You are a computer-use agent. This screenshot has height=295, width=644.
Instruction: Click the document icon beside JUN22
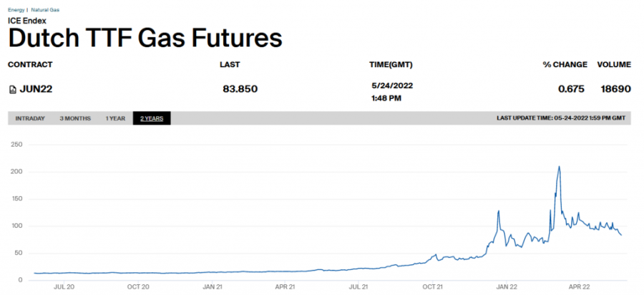pyautogui.click(x=11, y=90)
